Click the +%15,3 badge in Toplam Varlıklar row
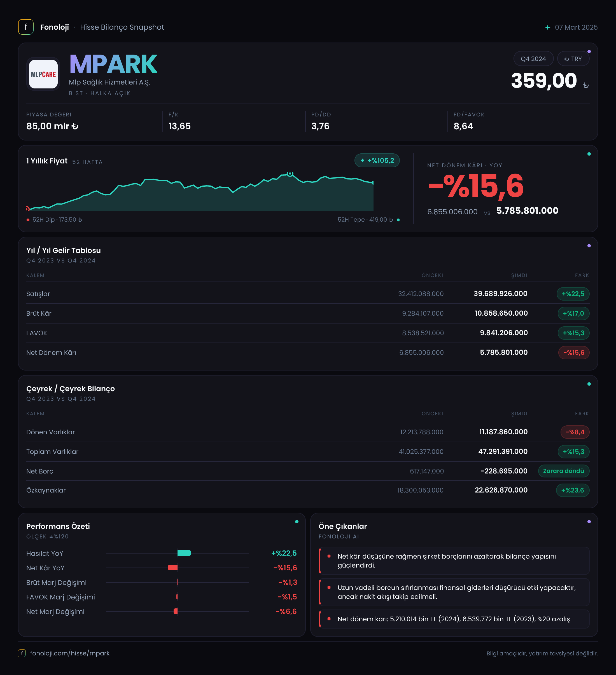Image resolution: width=616 pixels, height=675 pixels. (x=573, y=452)
